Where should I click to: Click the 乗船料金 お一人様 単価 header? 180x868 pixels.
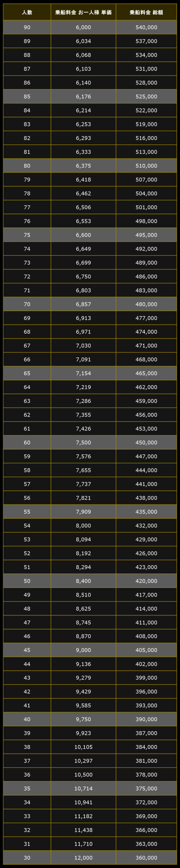(x=83, y=12)
